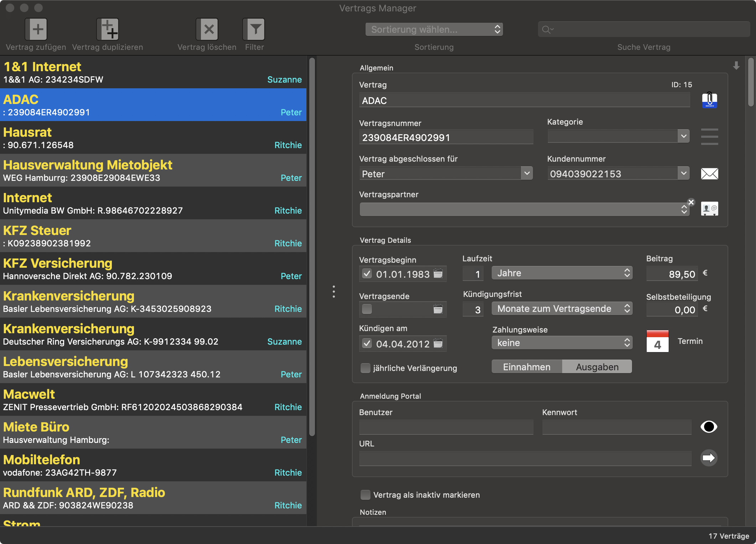
Task: Click the Termin label button
Action: 690,341
